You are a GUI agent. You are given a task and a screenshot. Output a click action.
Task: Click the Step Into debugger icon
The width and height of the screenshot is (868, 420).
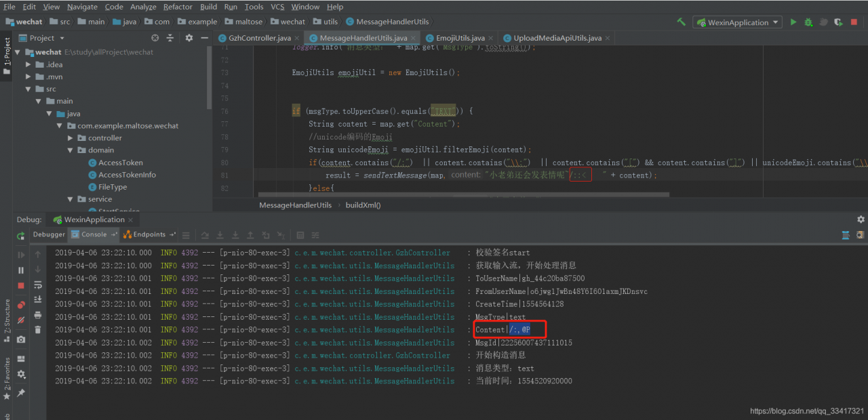220,235
